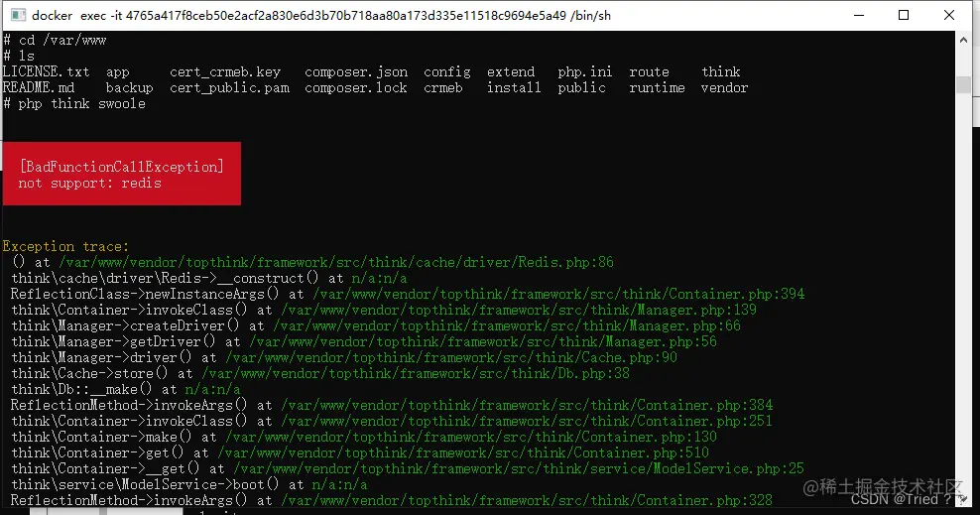980x515 pixels.
Task: Click the 'public' directory name
Action: click(582, 87)
